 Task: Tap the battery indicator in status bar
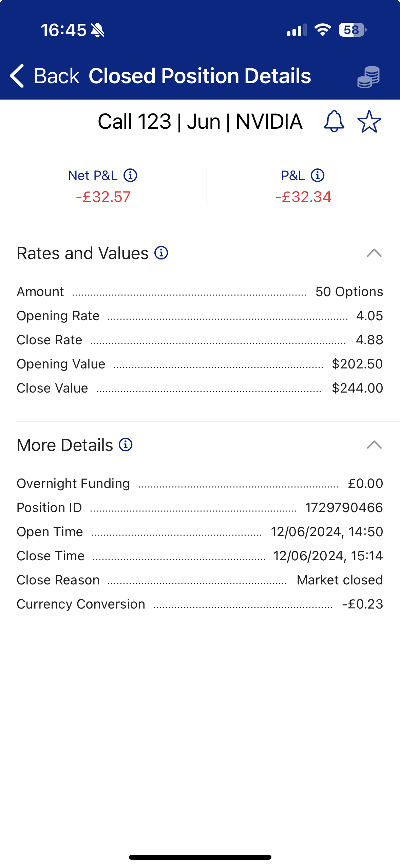click(352, 30)
